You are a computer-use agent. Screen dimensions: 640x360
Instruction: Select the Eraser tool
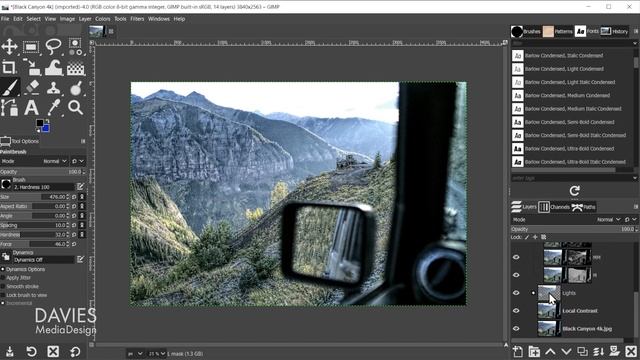coord(31,87)
